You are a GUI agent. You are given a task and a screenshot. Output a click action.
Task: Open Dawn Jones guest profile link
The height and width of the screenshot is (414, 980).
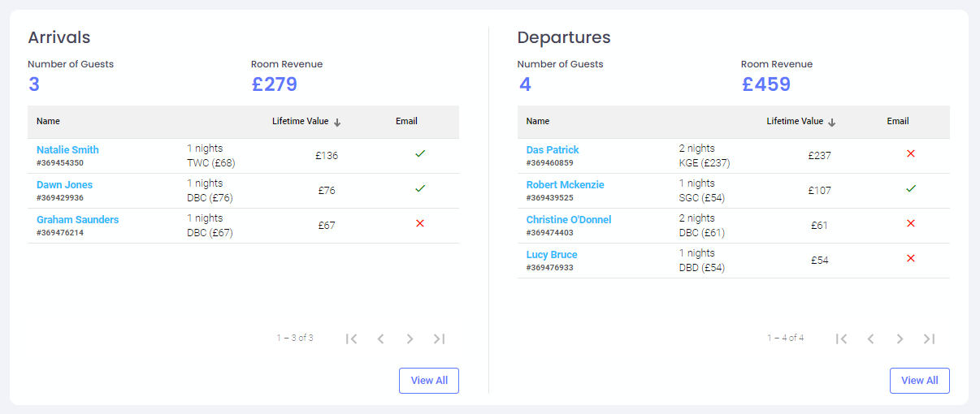[x=65, y=185]
